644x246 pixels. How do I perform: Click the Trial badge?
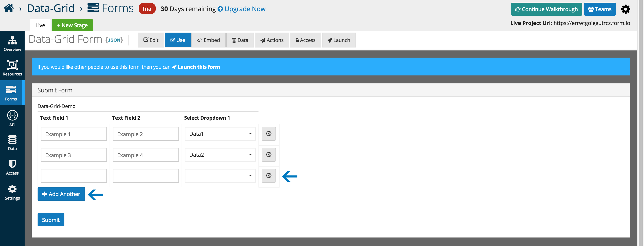pyautogui.click(x=147, y=9)
